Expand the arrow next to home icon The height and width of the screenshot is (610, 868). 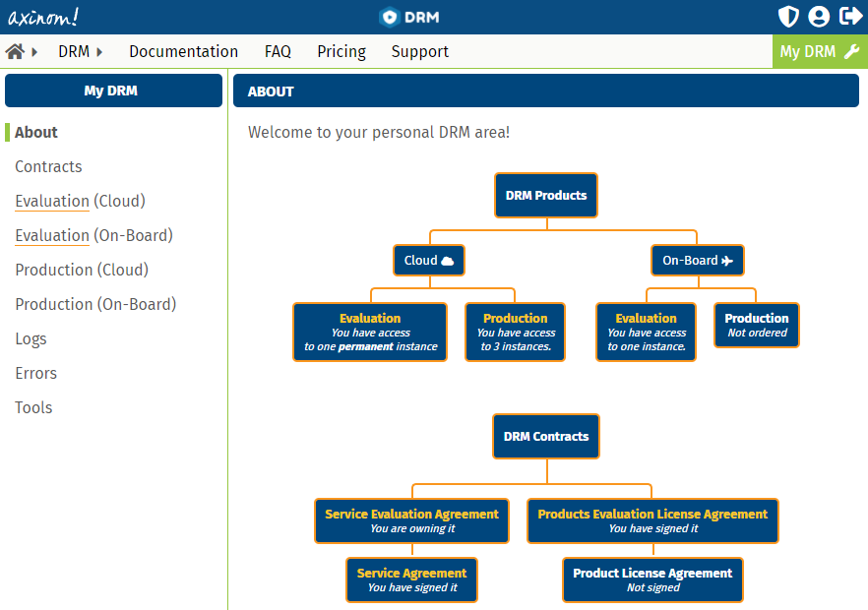(34, 52)
